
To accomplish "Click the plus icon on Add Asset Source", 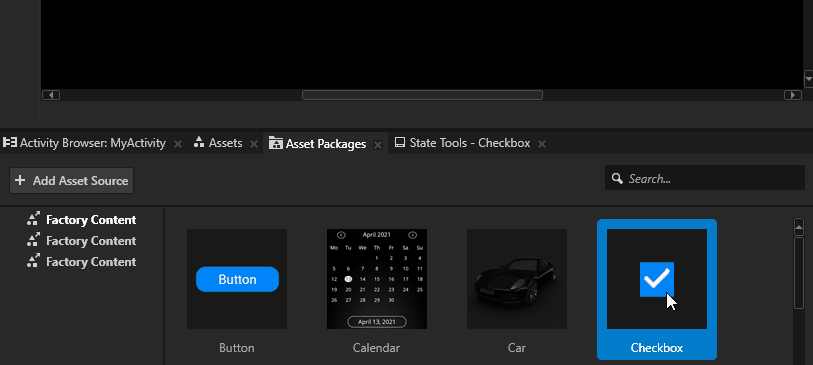I will pos(20,180).
